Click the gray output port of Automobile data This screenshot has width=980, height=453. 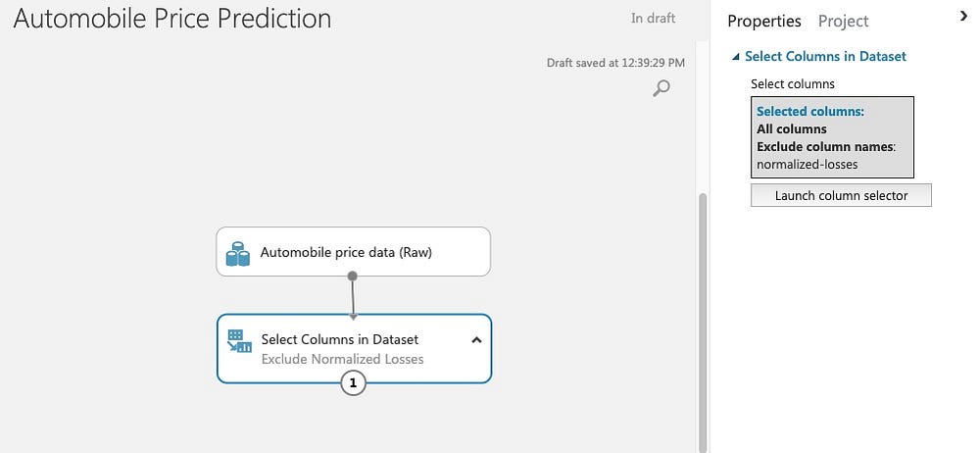[353, 276]
